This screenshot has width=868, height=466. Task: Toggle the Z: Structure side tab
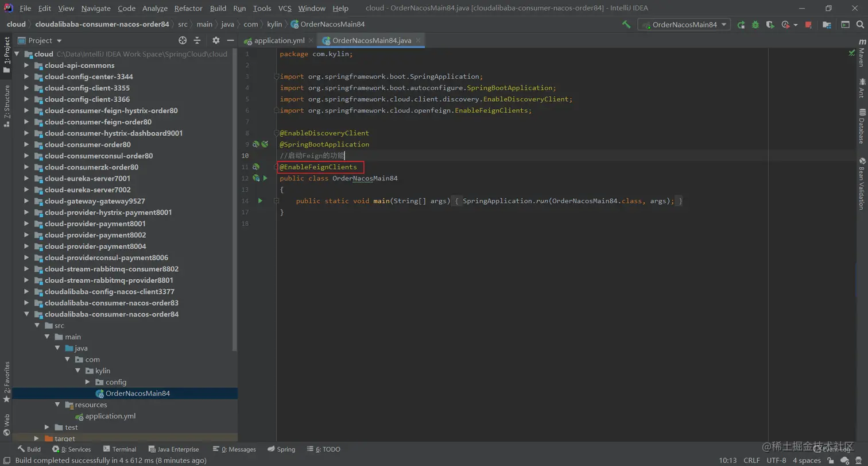(6, 106)
